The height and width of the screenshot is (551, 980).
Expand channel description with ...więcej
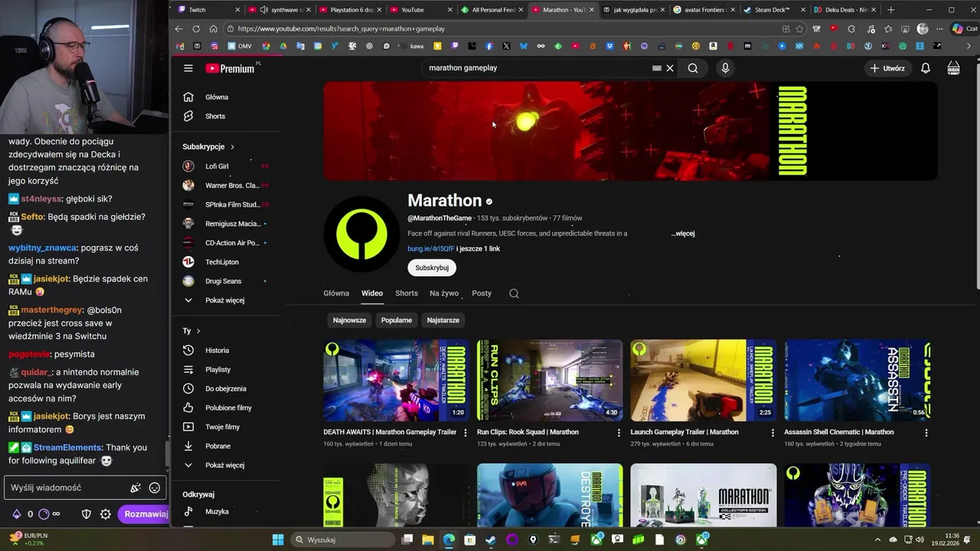tap(683, 233)
